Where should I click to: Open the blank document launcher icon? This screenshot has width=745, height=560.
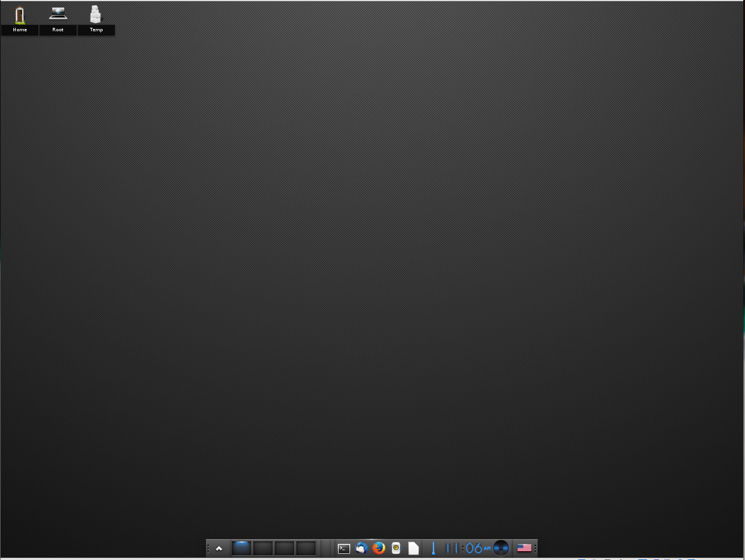[414, 548]
